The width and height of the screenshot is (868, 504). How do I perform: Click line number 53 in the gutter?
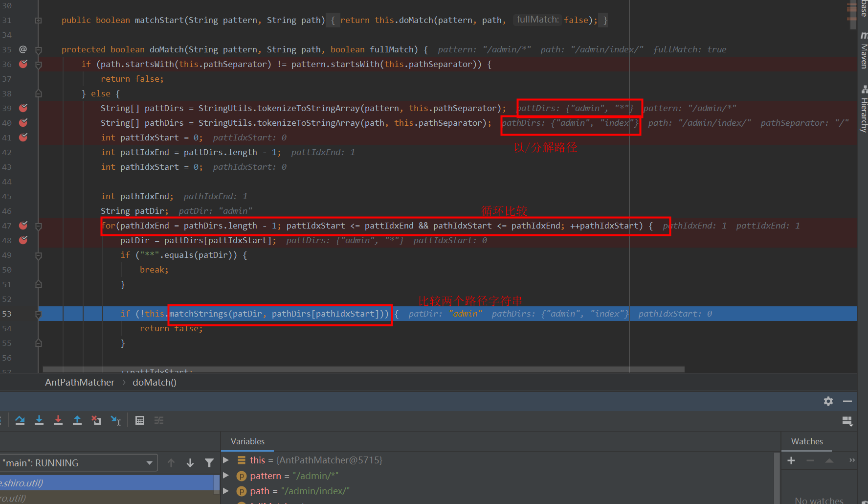pyautogui.click(x=7, y=314)
